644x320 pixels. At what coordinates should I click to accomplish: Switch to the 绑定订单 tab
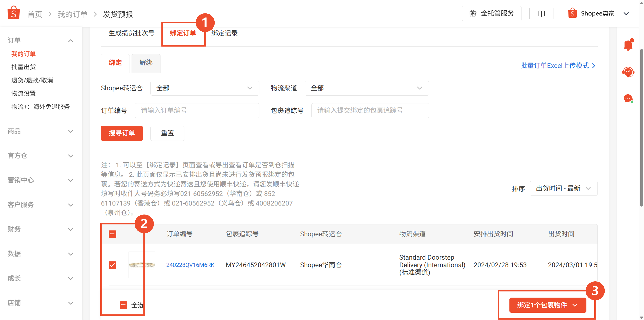point(183,33)
